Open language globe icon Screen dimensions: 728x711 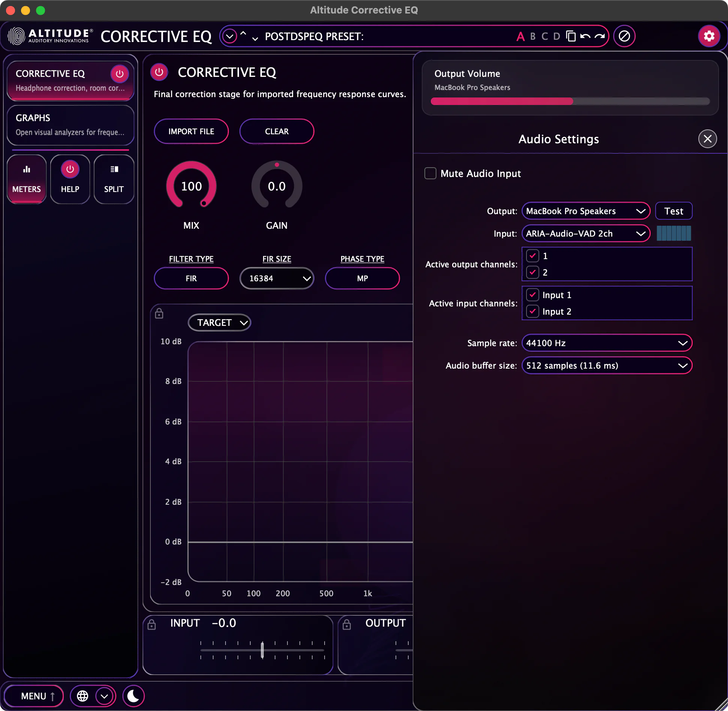(x=83, y=696)
